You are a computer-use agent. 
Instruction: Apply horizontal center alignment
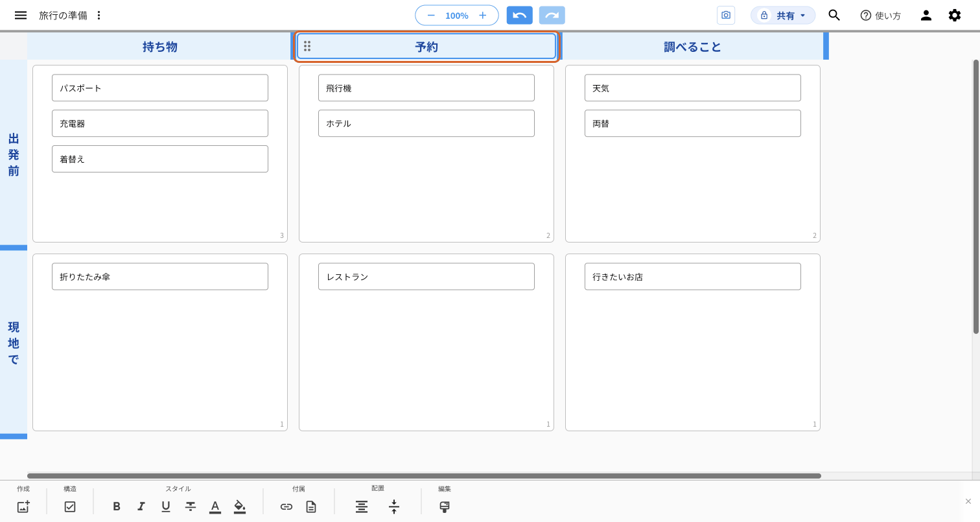tap(362, 507)
